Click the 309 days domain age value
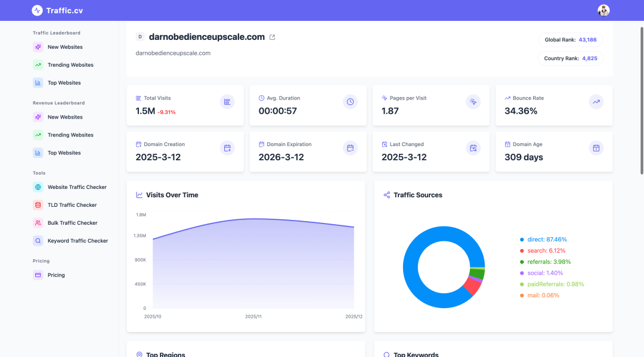644x357 pixels. [x=524, y=157]
